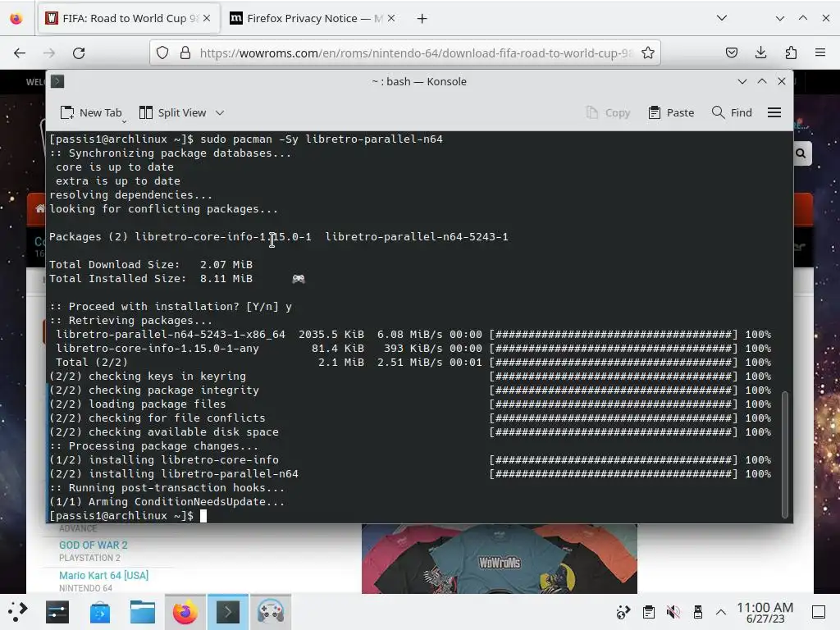The image size is (840, 630).
Task: Open Mario Kart 64 [USA] link
Action: point(104,575)
